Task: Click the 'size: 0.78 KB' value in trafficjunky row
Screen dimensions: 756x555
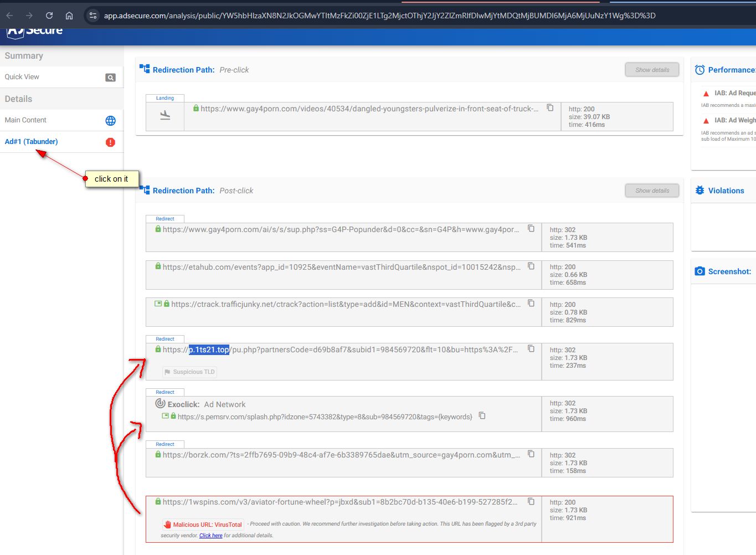Action: point(568,312)
